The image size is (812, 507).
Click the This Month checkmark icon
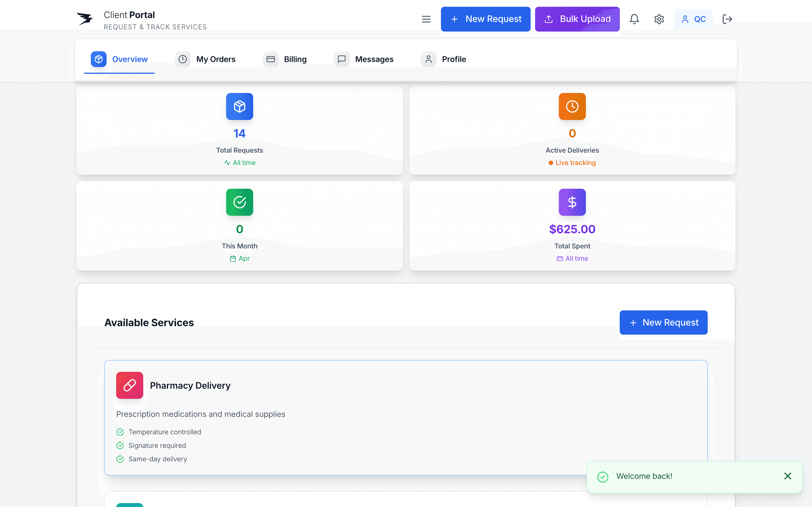point(239,202)
